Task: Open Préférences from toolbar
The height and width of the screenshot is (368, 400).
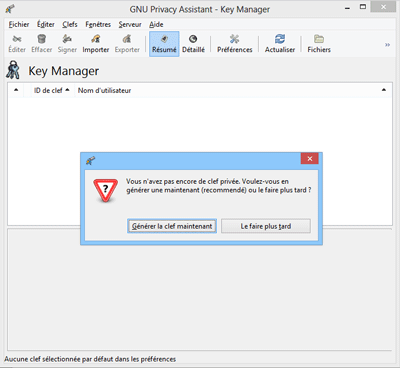Action: 235,44
